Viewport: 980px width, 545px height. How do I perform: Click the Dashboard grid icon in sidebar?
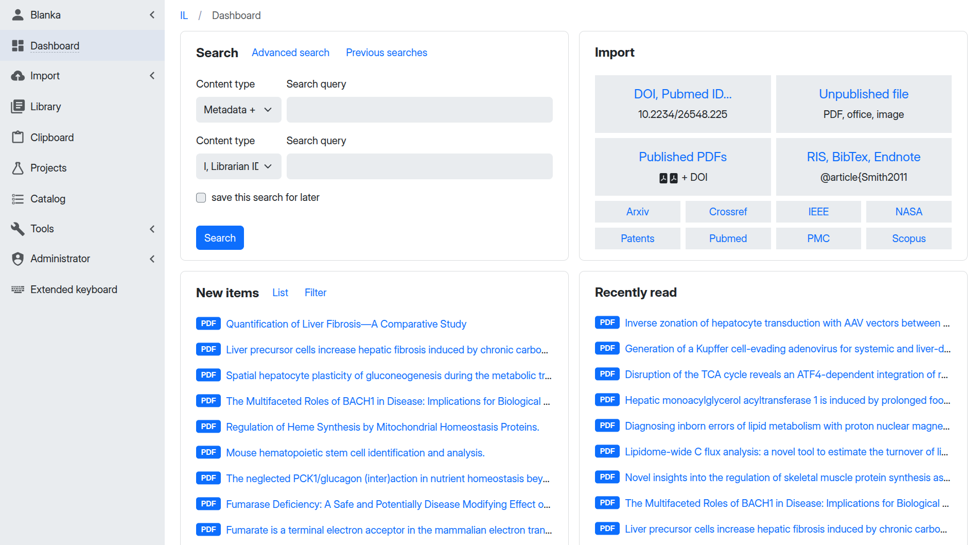click(x=18, y=46)
